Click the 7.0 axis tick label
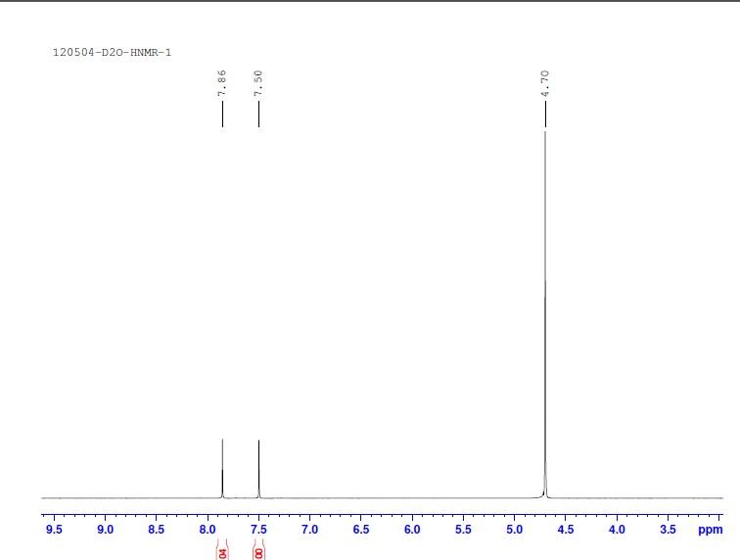Image resolution: width=740 pixels, height=560 pixels. 309,530
